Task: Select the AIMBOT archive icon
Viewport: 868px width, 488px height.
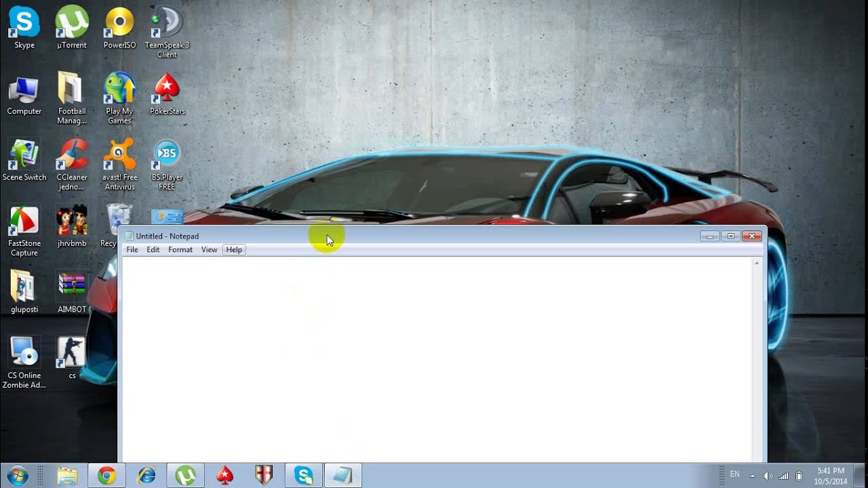Action: [71, 292]
